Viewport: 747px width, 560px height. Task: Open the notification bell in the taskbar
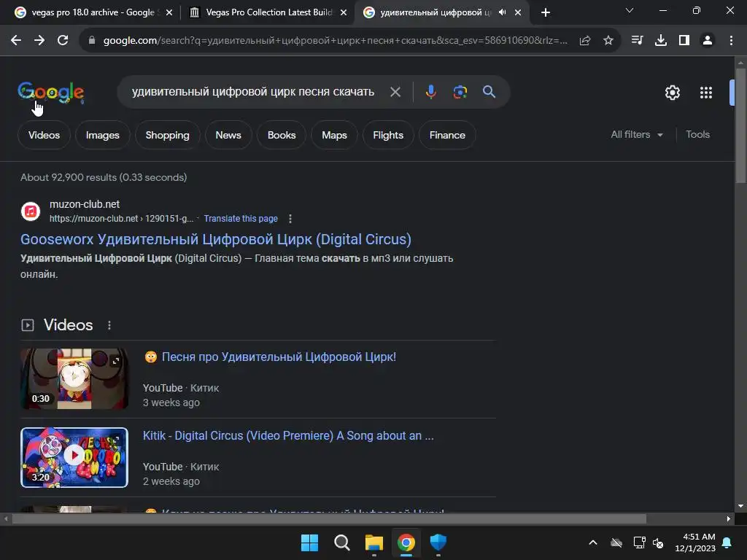(x=727, y=542)
